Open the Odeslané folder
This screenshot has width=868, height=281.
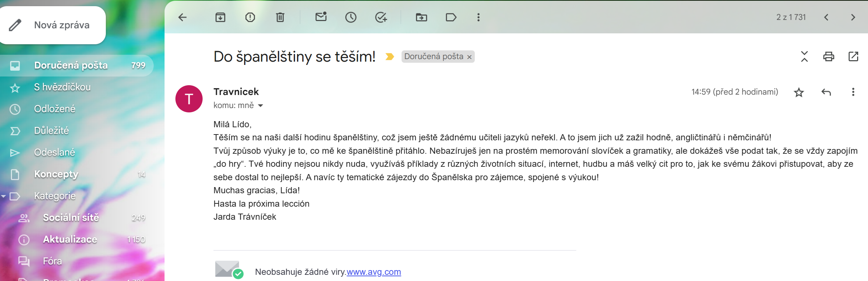click(54, 153)
